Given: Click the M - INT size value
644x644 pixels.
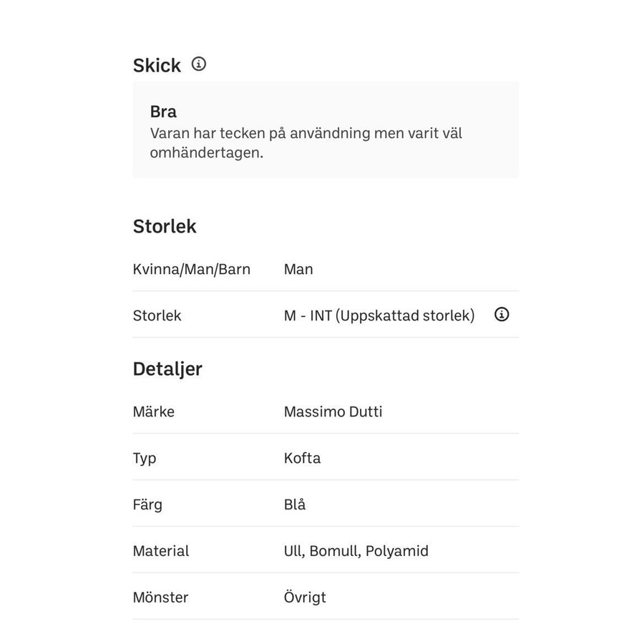Looking at the screenshot, I should pyautogui.click(x=379, y=316).
